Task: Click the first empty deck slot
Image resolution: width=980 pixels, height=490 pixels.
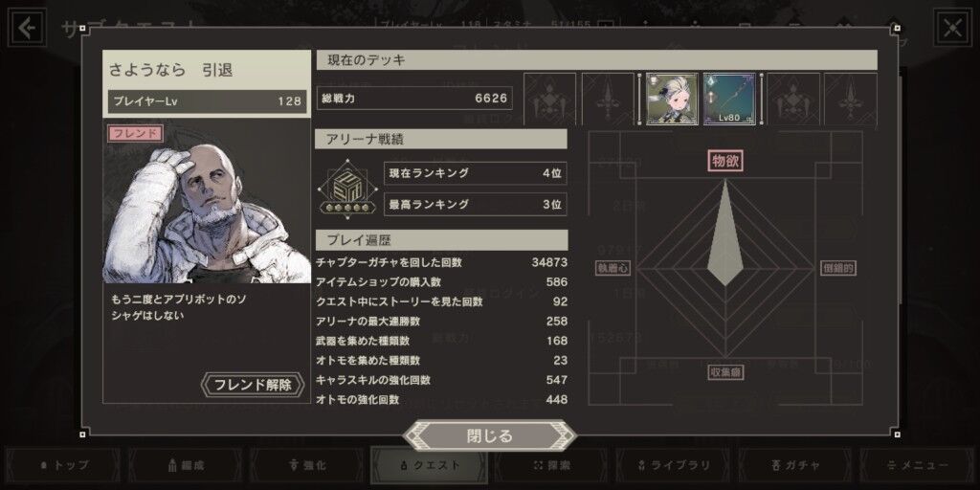Action: [549, 99]
